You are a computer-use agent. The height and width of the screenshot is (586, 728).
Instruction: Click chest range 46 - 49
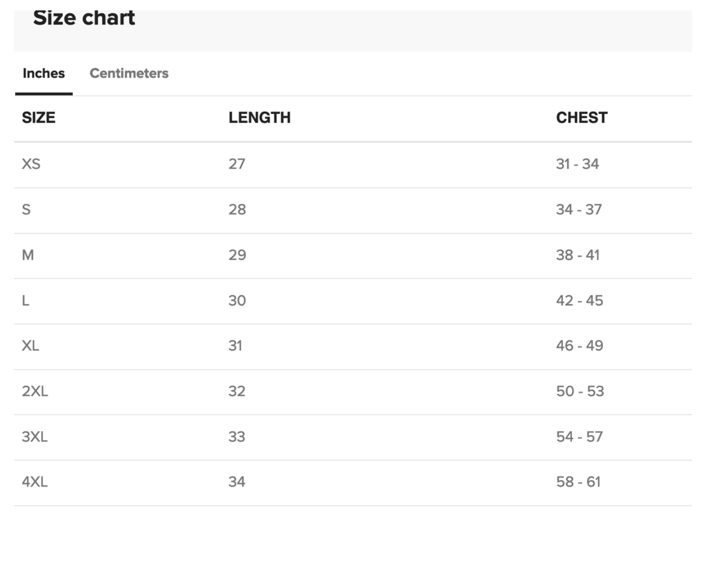(579, 346)
